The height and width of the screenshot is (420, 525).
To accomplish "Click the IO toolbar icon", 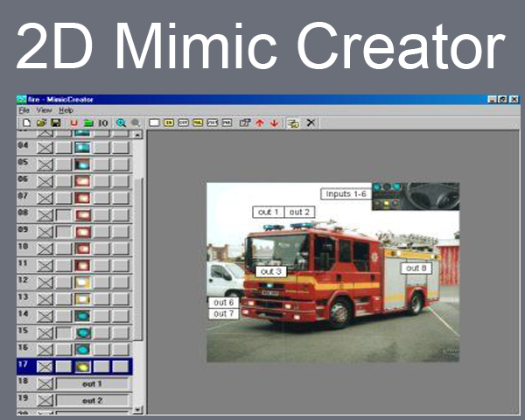I will 102,123.
